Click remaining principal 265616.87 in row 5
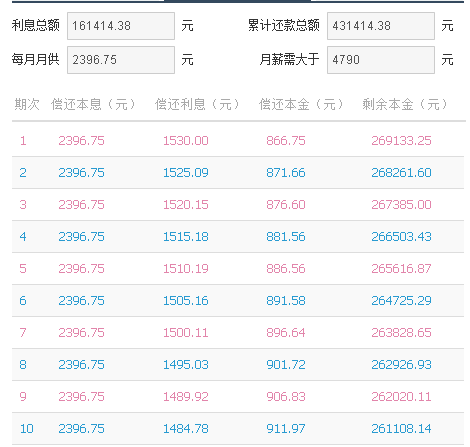470x447 pixels. [401, 269]
